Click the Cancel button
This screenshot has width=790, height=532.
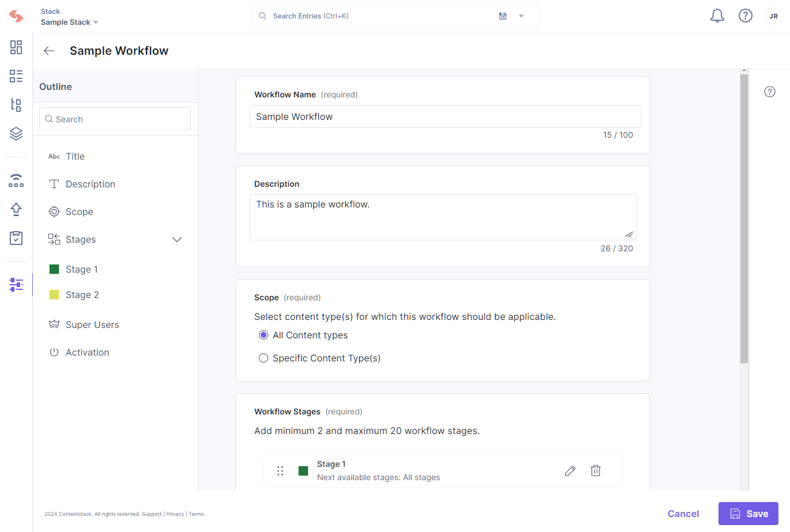(x=683, y=514)
